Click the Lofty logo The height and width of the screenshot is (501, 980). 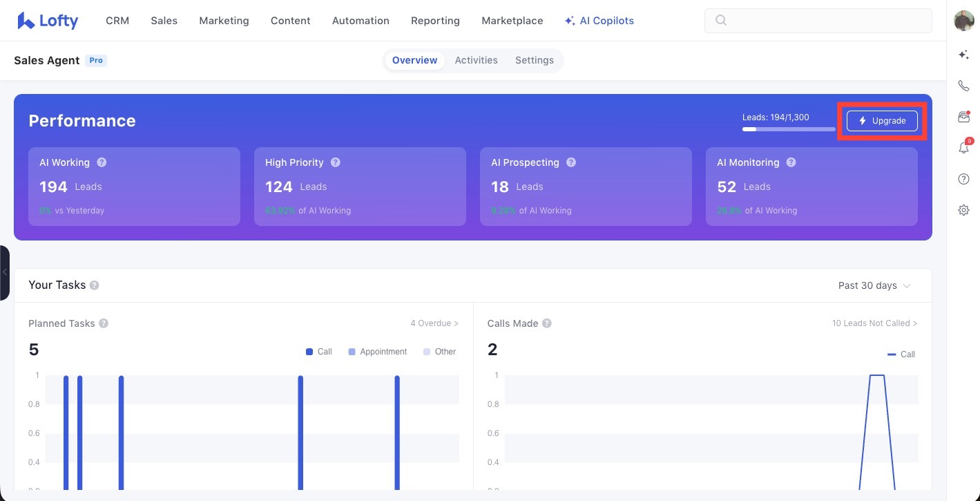[48, 21]
